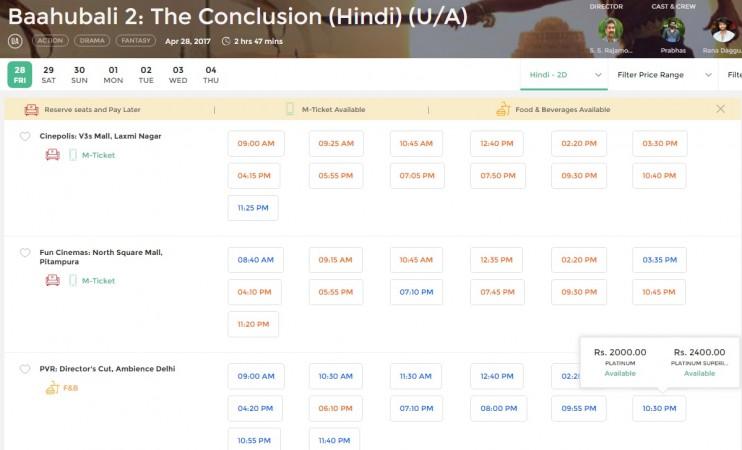Screen dimensions: 742x450
Task: Click sofa icon under Fun Cinemas
Action: pos(53,281)
